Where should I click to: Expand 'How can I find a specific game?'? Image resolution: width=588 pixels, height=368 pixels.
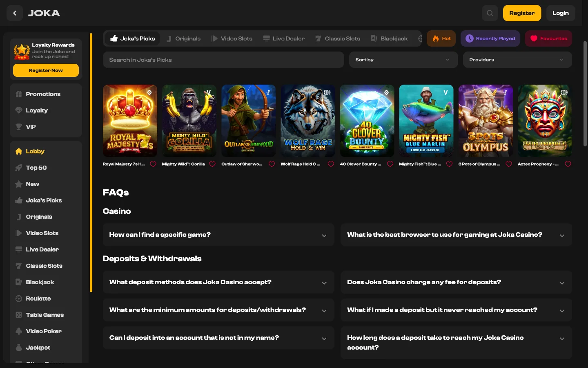[x=218, y=235]
